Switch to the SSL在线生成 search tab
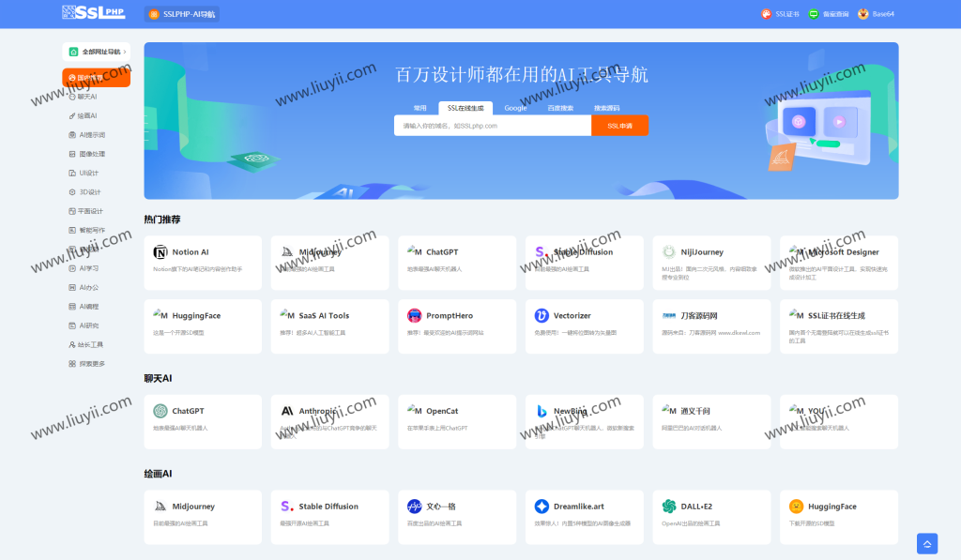961x560 pixels. click(x=465, y=108)
